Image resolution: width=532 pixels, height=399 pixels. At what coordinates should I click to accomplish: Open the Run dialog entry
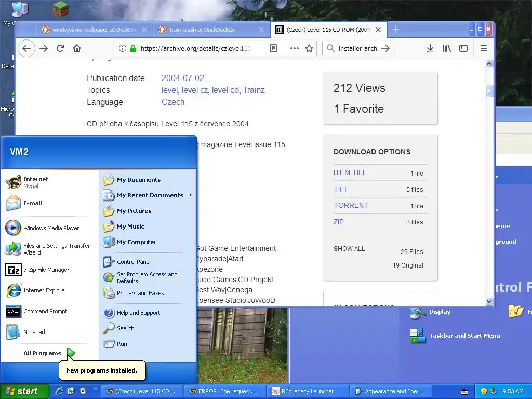pyautogui.click(x=148, y=344)
